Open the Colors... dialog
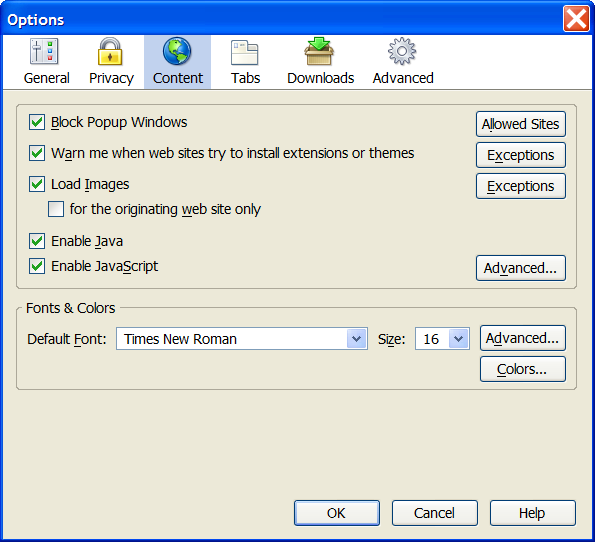 pos(523,369)
